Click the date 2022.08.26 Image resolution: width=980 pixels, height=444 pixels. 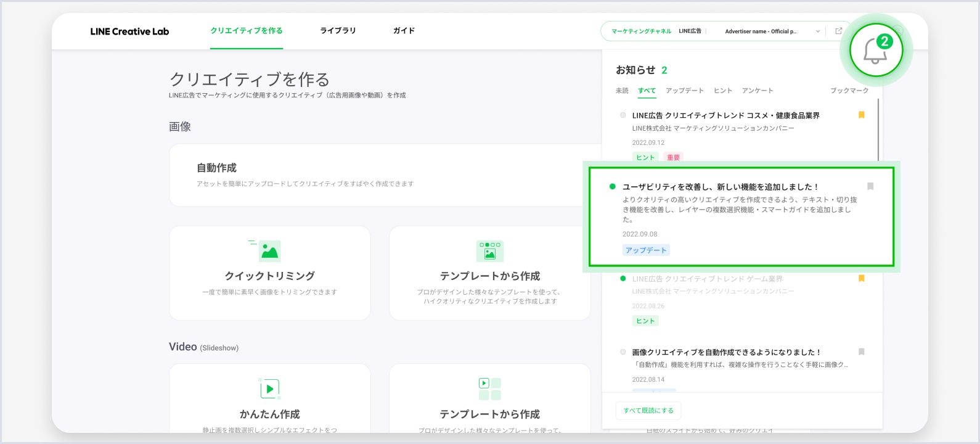(648, 306)
